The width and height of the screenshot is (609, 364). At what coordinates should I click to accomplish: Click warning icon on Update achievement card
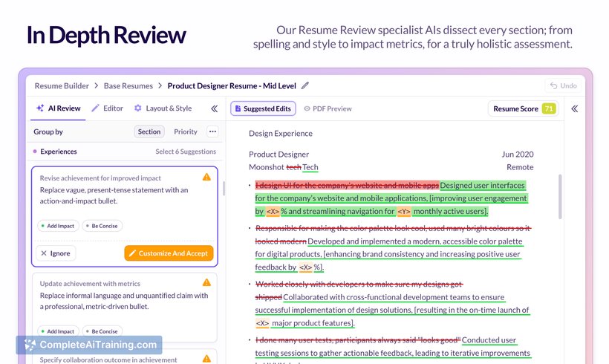point(206,282)
